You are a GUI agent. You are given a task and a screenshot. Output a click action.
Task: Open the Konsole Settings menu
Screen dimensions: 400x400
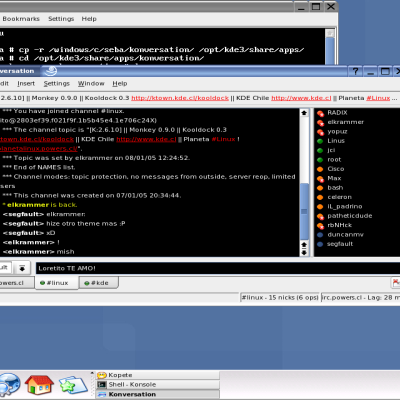(61, 19)
